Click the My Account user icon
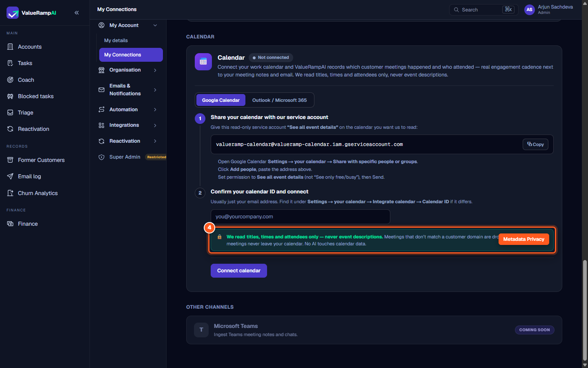The image size is (588, 368). 101,25
